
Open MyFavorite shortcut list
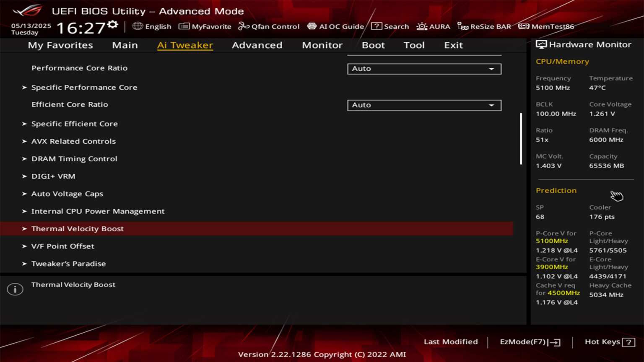205,26
